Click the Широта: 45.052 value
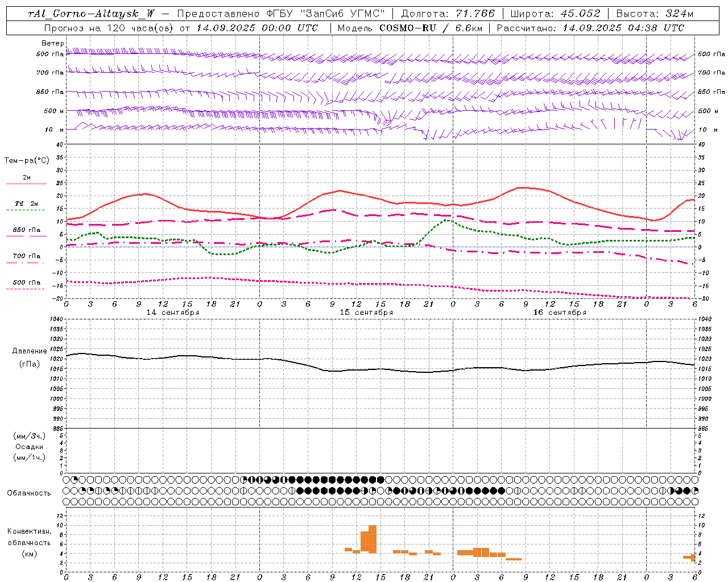 point(555,14)
